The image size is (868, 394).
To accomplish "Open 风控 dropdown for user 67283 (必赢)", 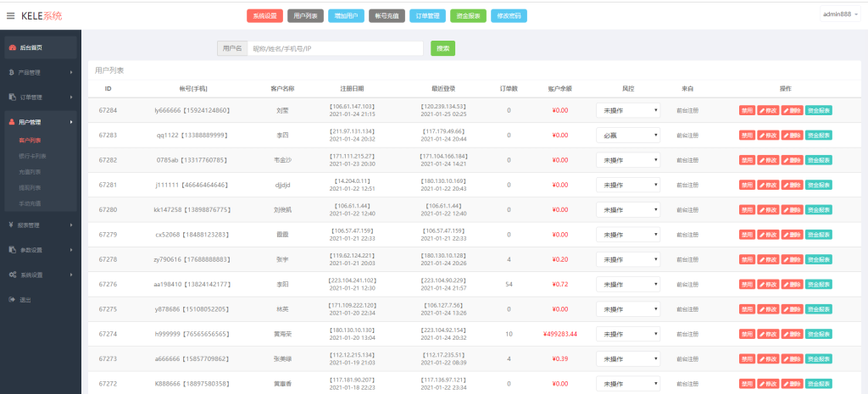I will [x=628, y=135].
